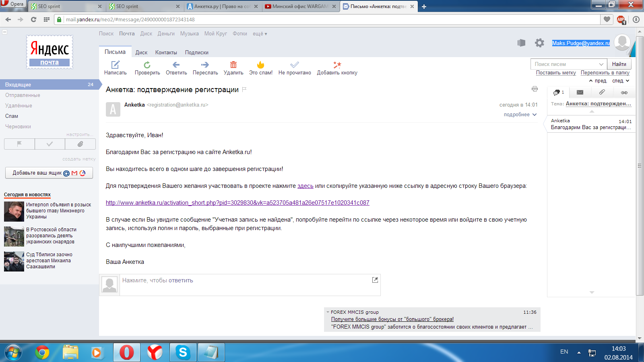Mark as Не прочитано checkmark icon
The image size is (644, 362).
click(x=295, y=65)
